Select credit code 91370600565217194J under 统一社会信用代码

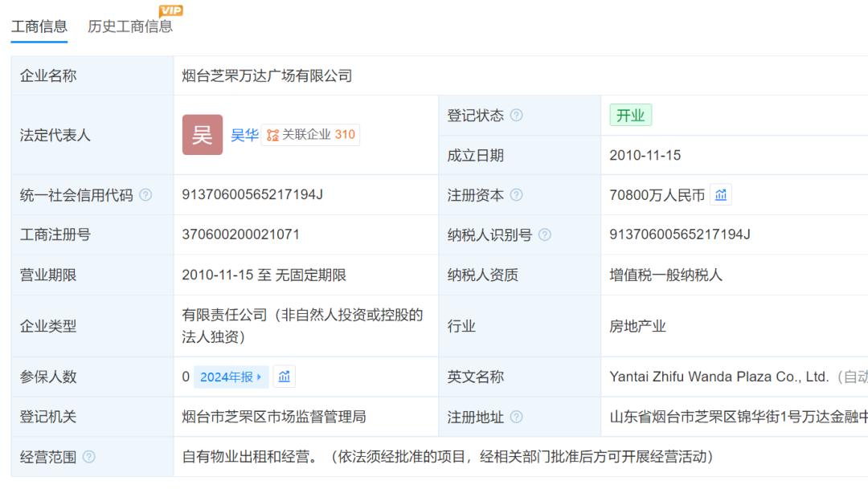252,194
